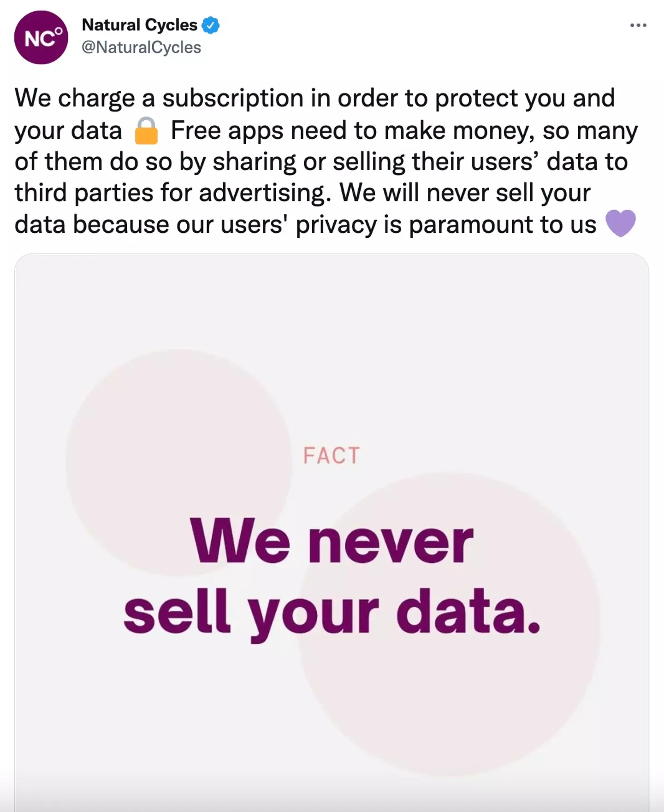664x812 pixels.
Task: Click the 'FACT' label in the image
Action: pyautogui.click(x=332, y=456)
